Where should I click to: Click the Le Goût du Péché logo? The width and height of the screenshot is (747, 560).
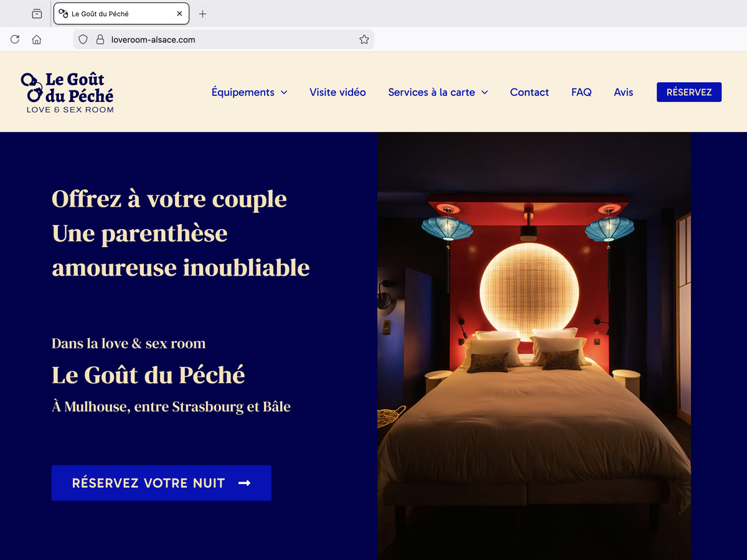pyautogui.click(x=67, y=92)
